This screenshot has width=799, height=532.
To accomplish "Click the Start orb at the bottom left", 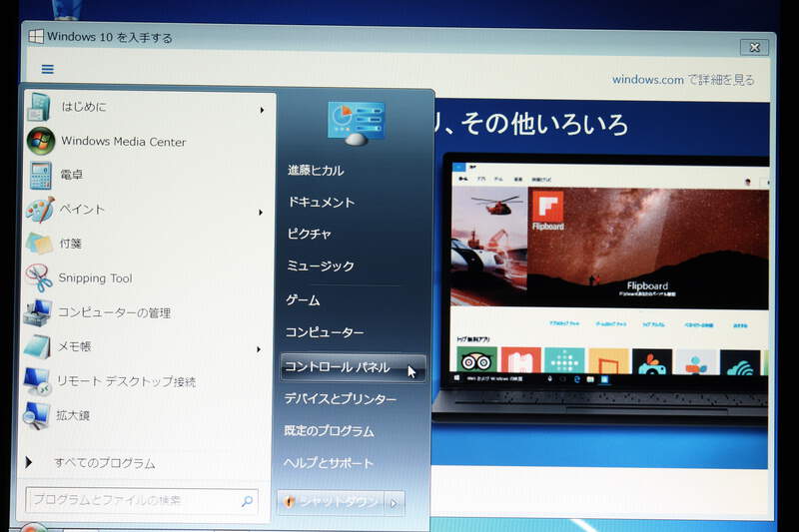I will (33, 527).
